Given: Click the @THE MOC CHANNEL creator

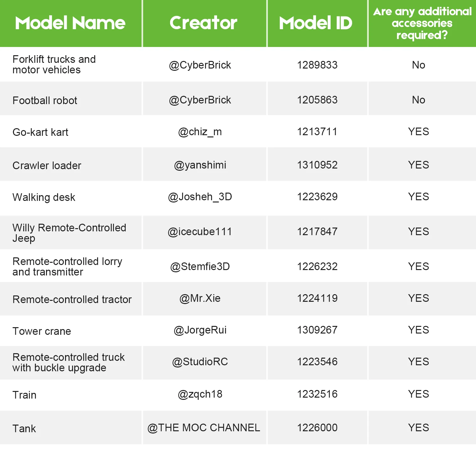Looking at the screenshot, I should (x=204, y=428).
